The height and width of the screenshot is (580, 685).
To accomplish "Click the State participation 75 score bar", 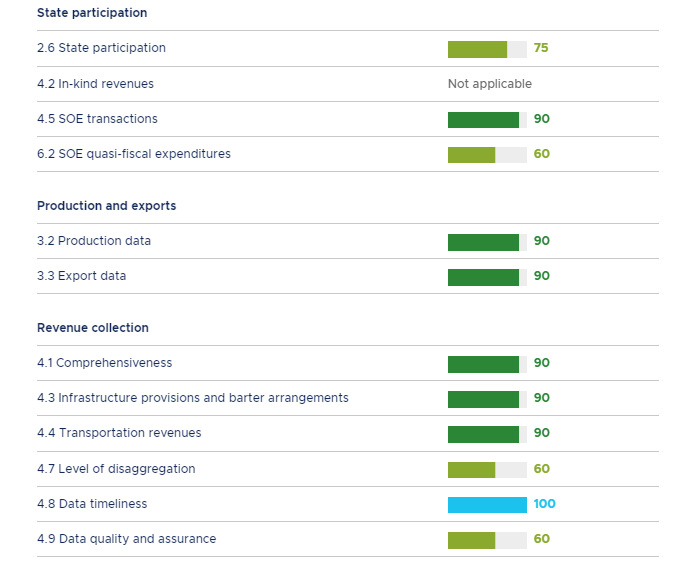I will (487, 49).
